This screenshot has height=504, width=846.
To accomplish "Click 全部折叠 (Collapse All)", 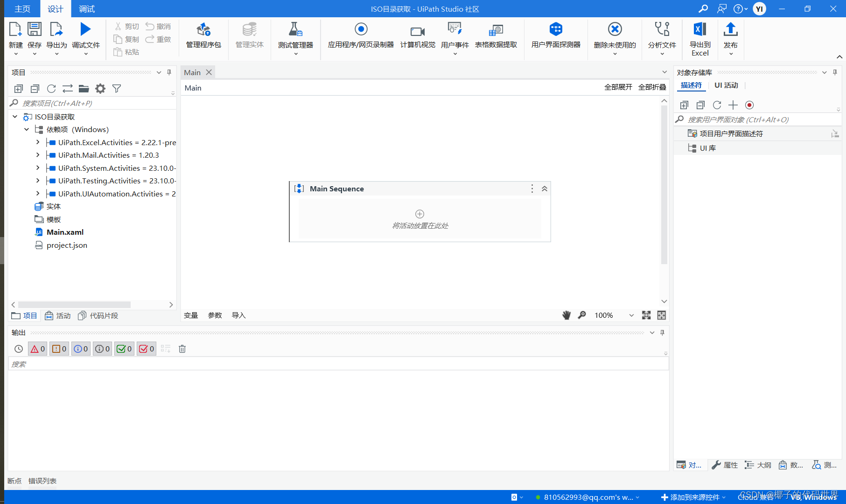I will [652, 87].
